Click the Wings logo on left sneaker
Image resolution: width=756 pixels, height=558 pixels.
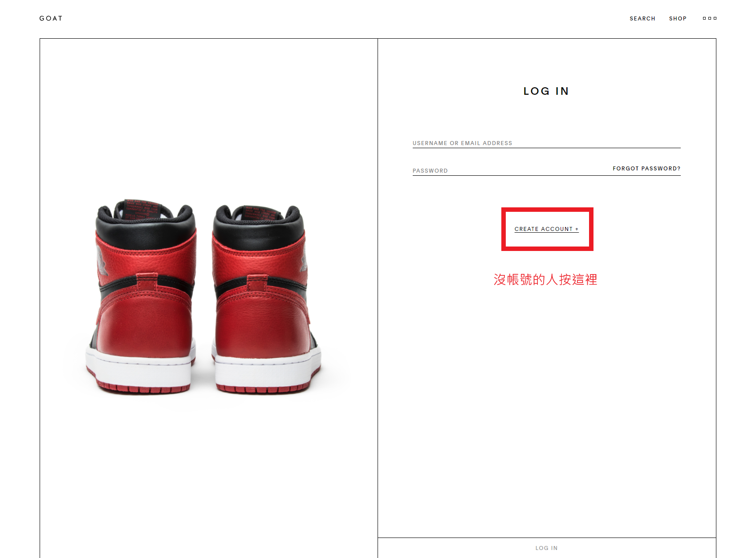102,260
